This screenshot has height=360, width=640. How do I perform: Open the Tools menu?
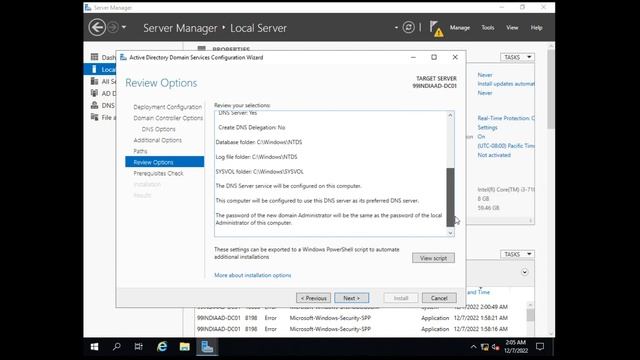coord(488,27)
